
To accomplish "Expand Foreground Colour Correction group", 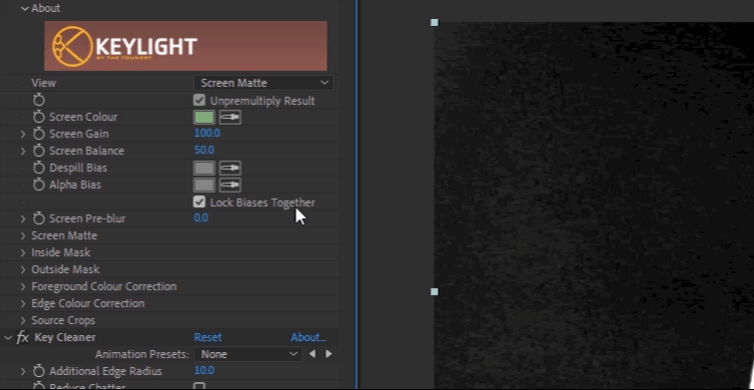I will coord(23,287).
